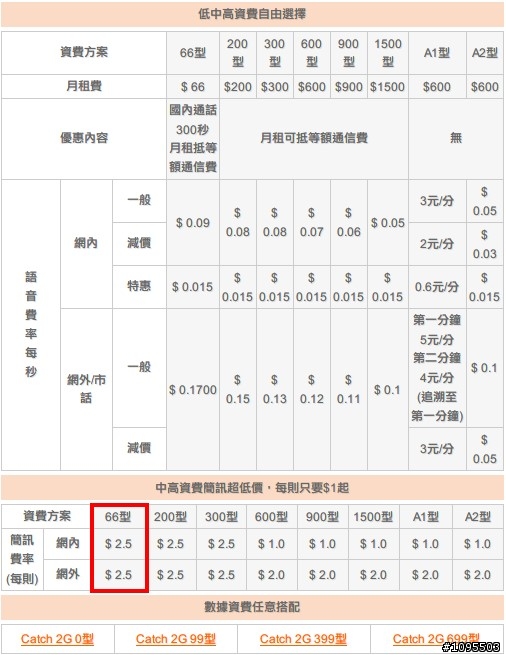This screenshot has height=655, width=506.
Task: Click the 月租可抵等額通信費 cell
Action: 314,138
